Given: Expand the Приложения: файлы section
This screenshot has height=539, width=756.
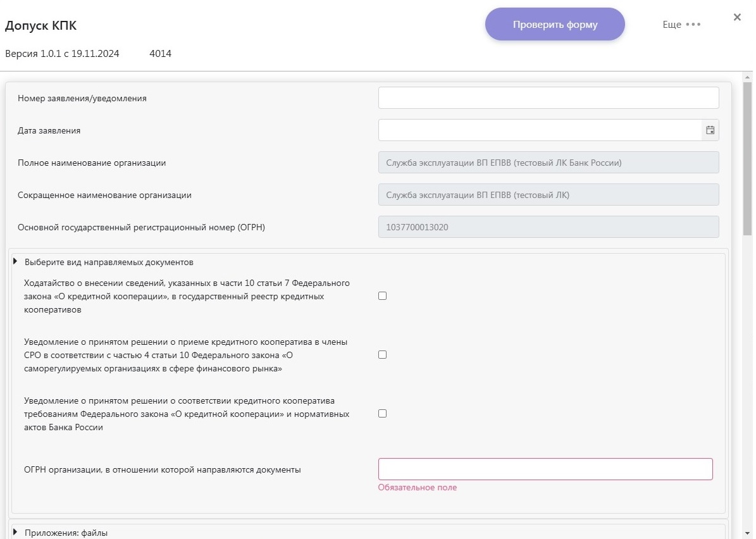Looking at the screenshot, I should point(15,533).
